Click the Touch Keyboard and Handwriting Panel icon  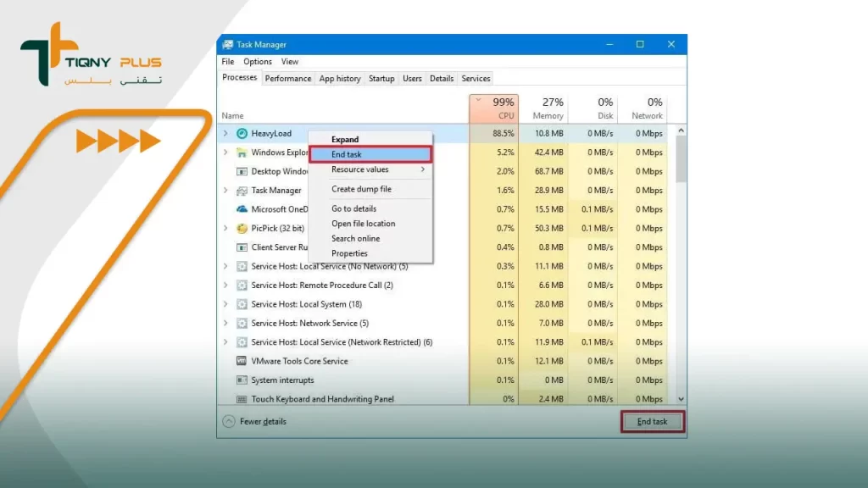(x=242, y=399)
